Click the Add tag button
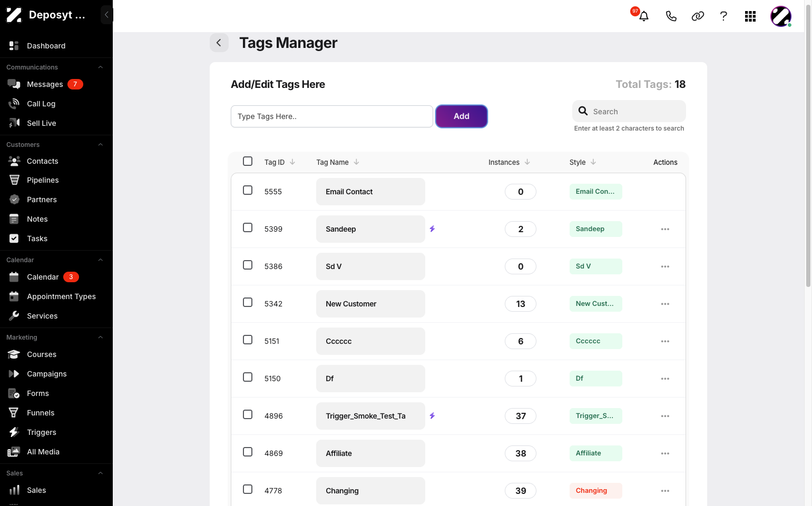 tap(462, 116)
